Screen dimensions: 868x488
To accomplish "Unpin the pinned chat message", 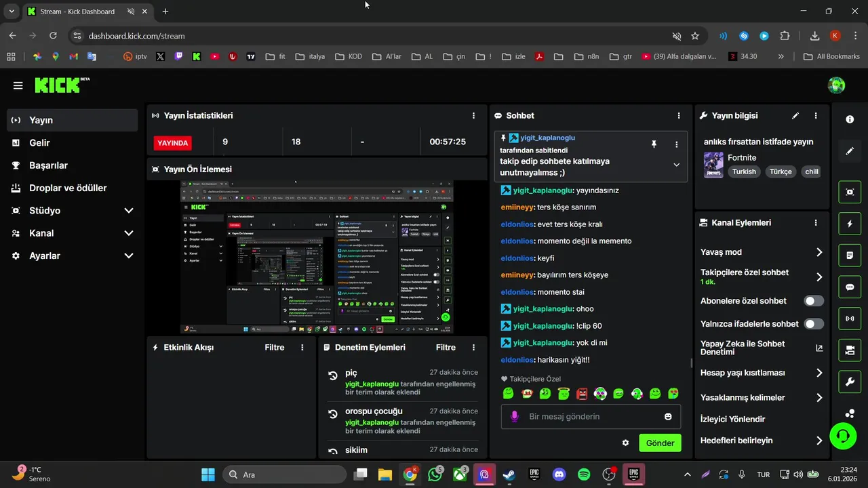I will 654,144.
